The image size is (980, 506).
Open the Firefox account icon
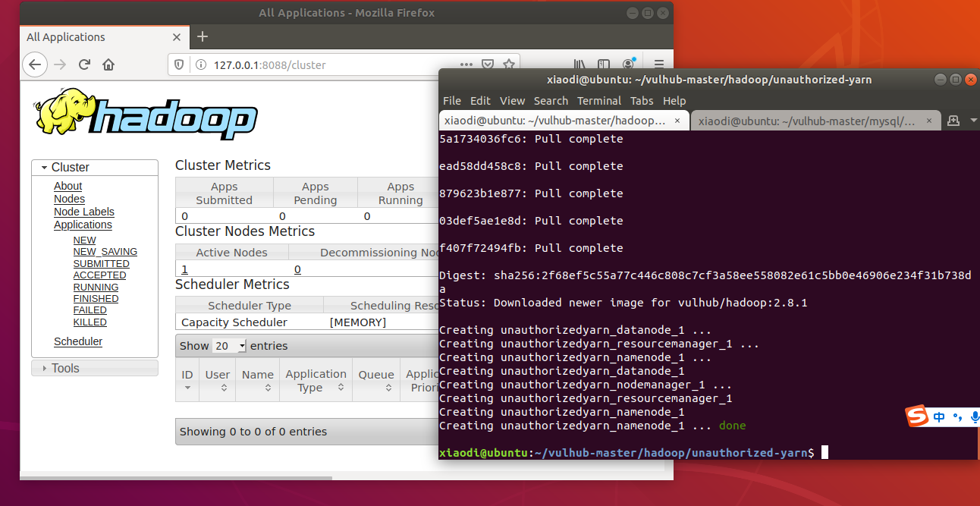(628, 64)
